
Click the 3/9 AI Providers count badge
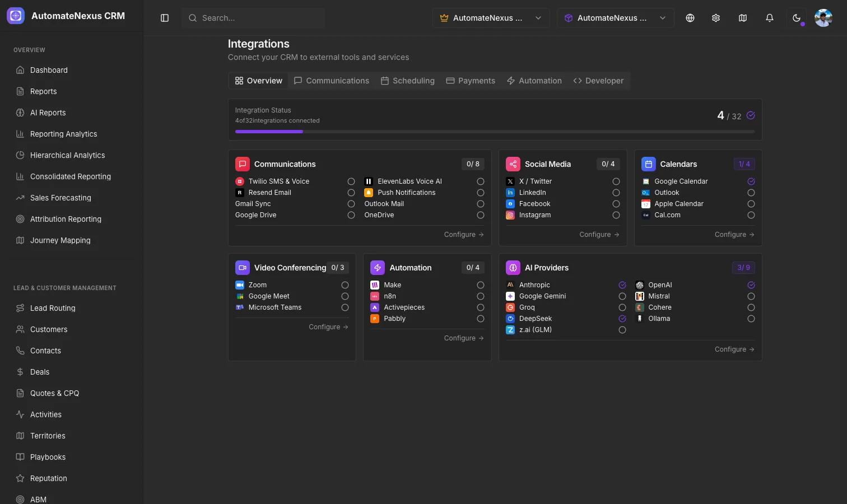pos(743,268)
